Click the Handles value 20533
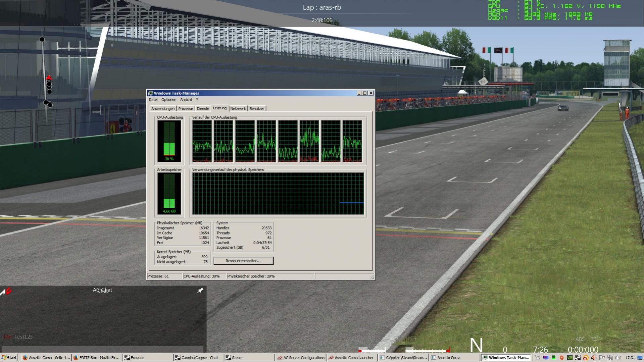This screenshot has height=362, width=644. (x=266, y=228)
